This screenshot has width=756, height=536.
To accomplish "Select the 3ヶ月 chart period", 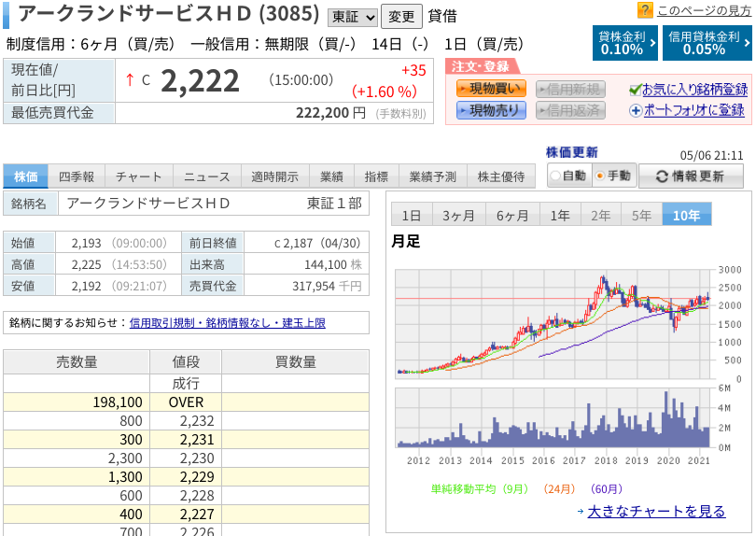I will [x=458, y=215].
